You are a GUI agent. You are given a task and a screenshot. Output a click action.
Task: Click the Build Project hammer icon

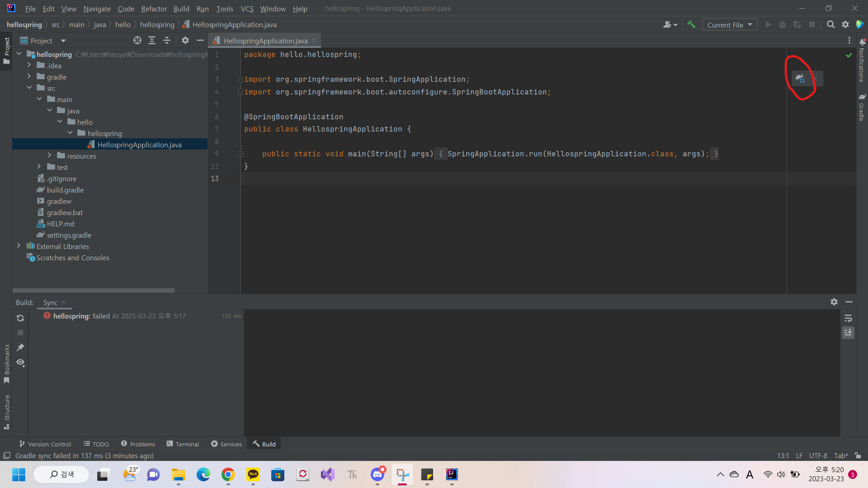click(691, 24)
